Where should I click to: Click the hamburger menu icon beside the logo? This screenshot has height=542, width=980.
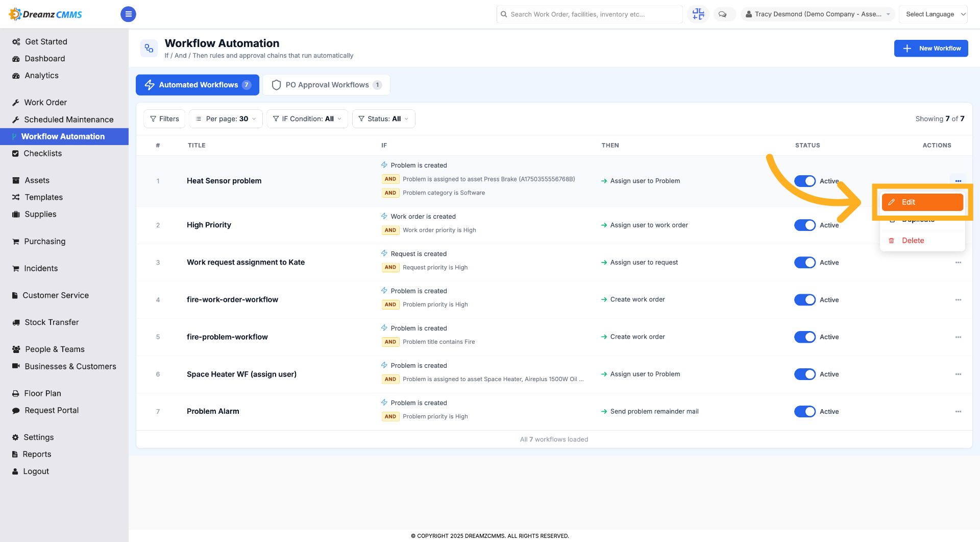pos(128,14)
